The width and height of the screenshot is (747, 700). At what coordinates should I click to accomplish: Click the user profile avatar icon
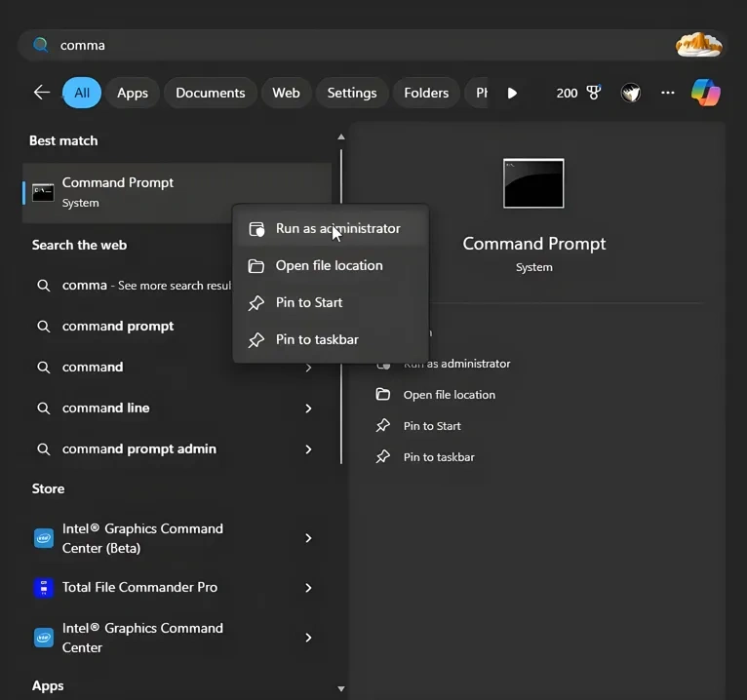[631, 93]
